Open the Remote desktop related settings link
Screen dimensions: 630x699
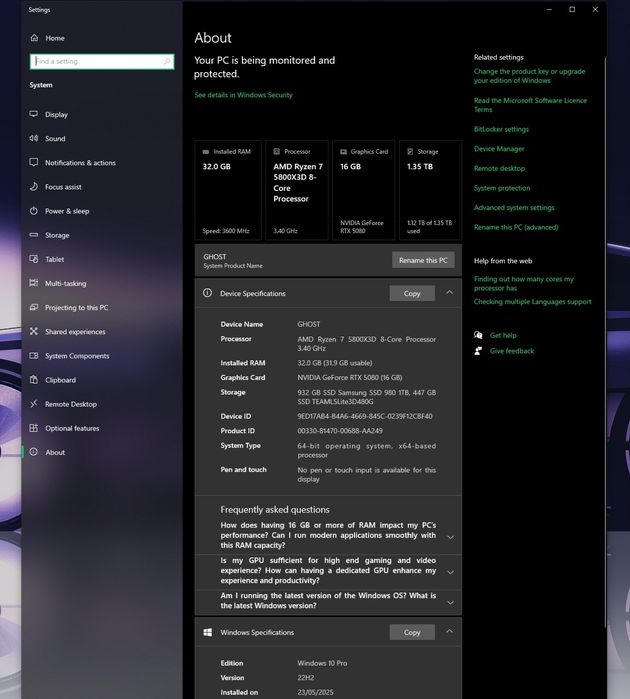[499, 168]
